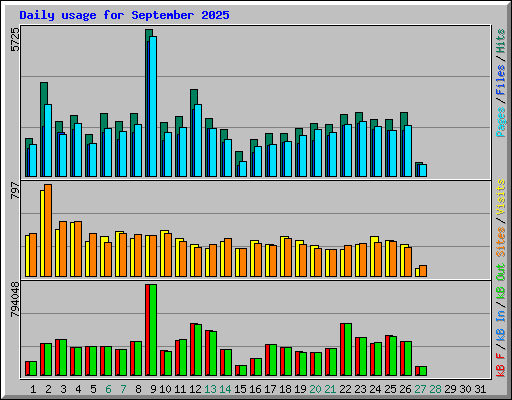Viewport: 512px width, 400px height.
Task: Click day label 29 on the x-axis
Action: tap(450, 389)
